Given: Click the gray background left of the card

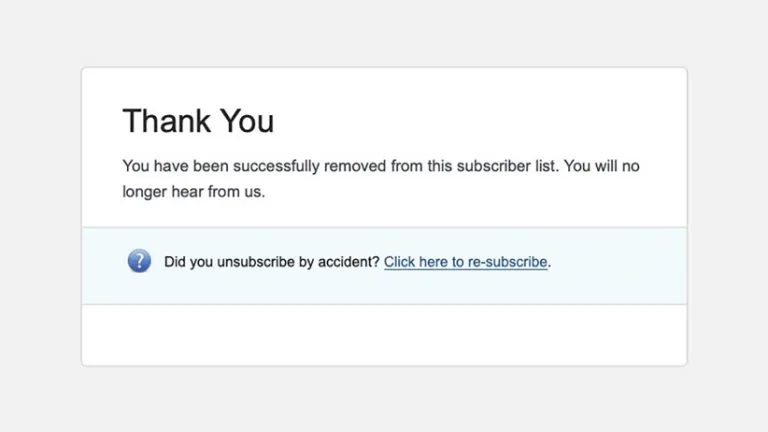Looking at the screenshot, I should point(40,216).
